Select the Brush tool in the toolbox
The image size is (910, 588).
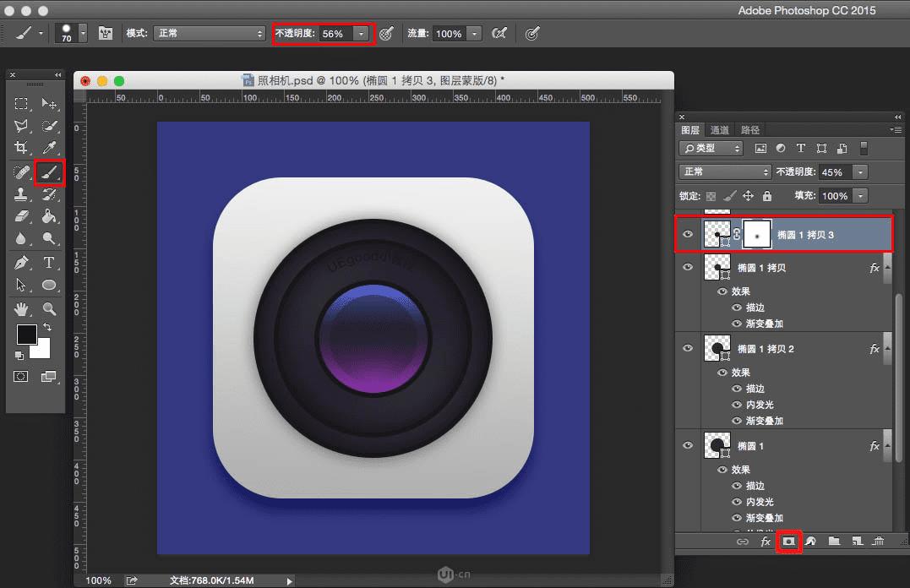pyautogui.click(x=50, y=172)
